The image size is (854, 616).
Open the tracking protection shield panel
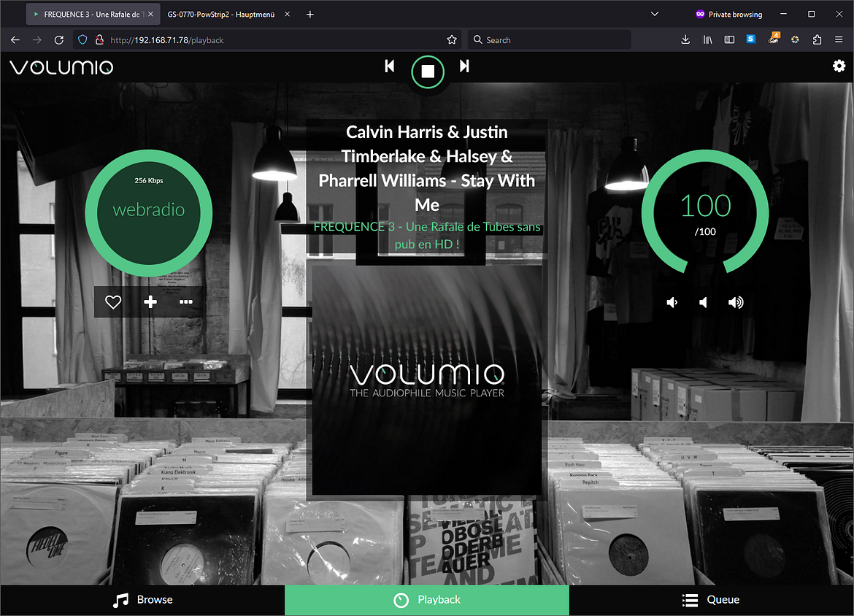tap(82, 39)
